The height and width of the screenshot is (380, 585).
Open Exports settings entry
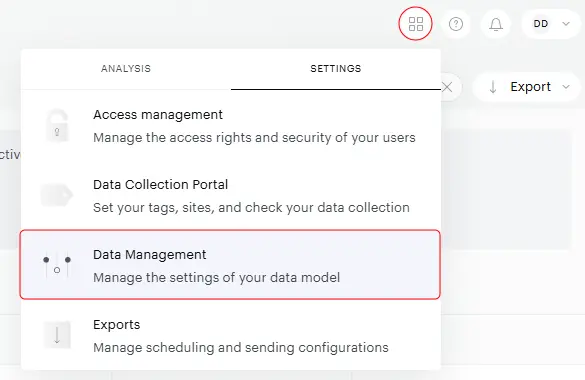coord(231,335)
